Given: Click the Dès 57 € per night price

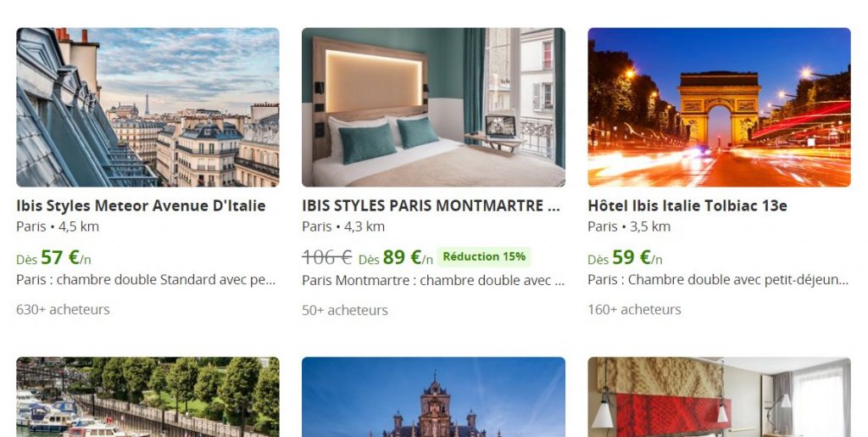Looking at the screenshot, I should coord(53,258).
